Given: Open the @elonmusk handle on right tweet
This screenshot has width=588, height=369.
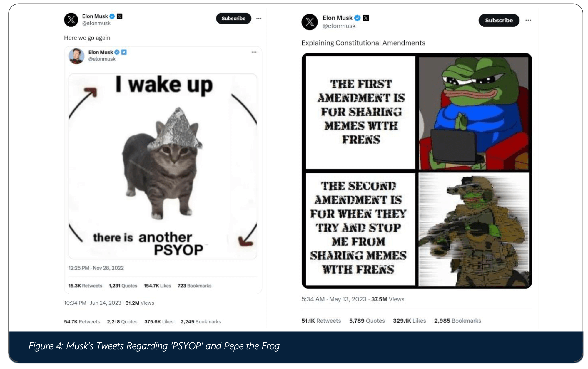Looking at the screenshot, I should (339, 26).
